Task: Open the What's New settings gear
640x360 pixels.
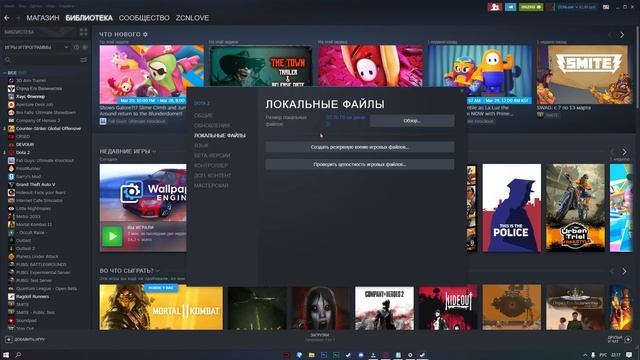Action: click(x=145, y=34)
